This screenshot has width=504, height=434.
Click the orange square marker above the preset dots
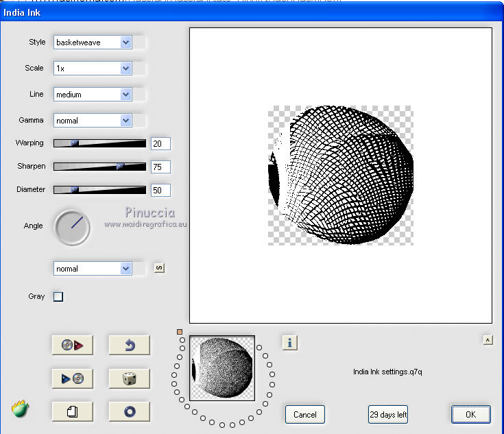coord(180,332)
